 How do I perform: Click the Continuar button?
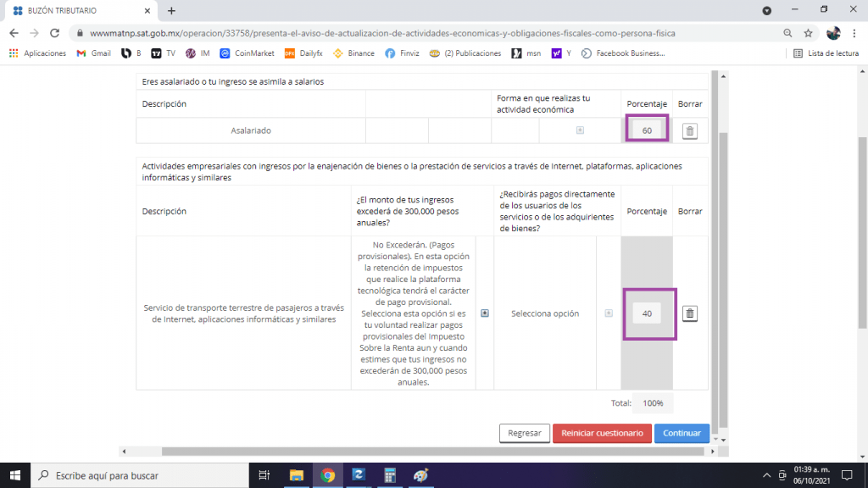click(x=682, y=433)
